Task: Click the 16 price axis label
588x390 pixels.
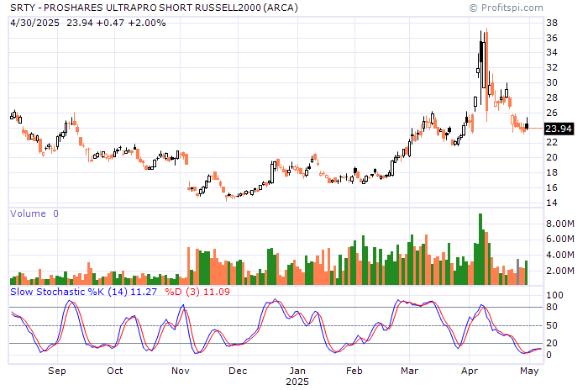Action: pos(552,187)
